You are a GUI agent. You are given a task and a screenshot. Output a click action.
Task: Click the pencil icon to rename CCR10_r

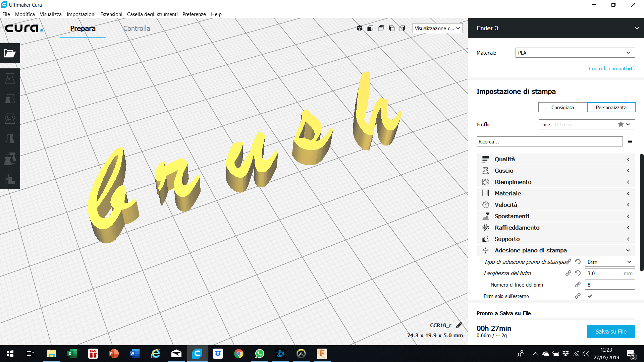pyautogui.click(x=459, y=325)
